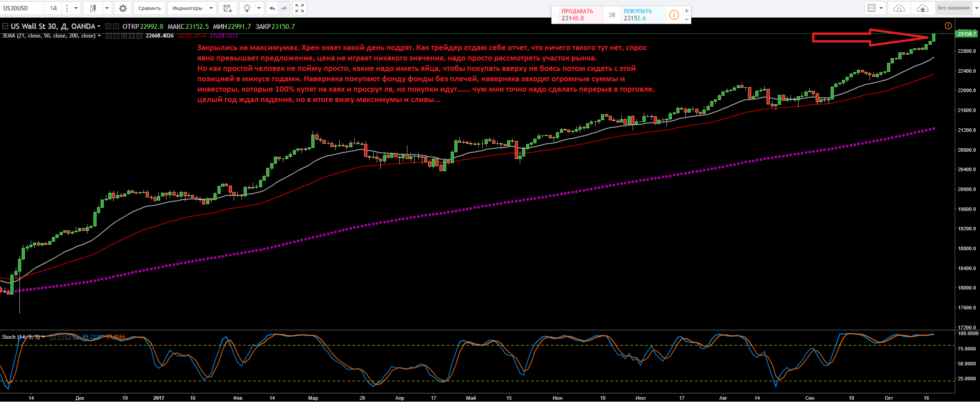Click the orange Stoch value 97.9266
980x402 pixels.
click(116, 337)
